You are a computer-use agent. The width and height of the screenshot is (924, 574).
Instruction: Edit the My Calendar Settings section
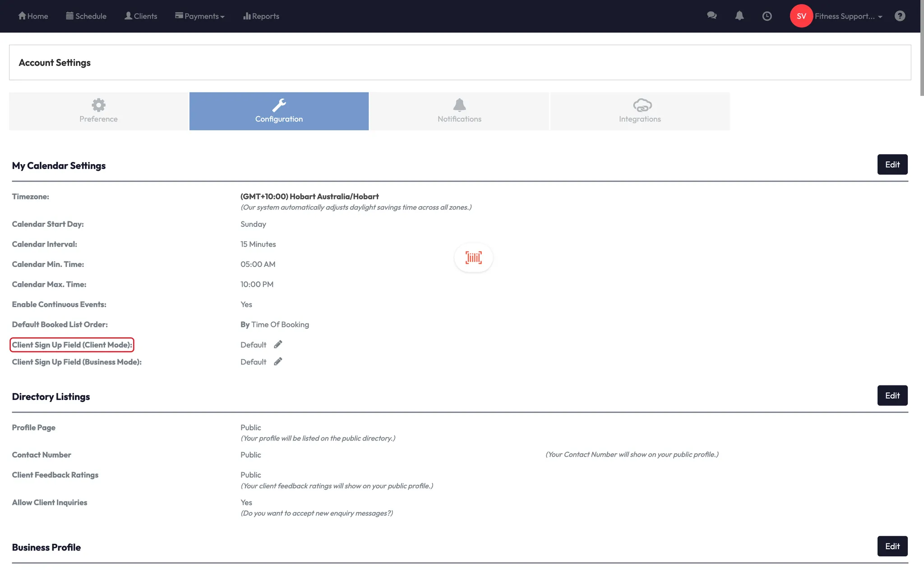pyautogui.click(x=892, y=164)
